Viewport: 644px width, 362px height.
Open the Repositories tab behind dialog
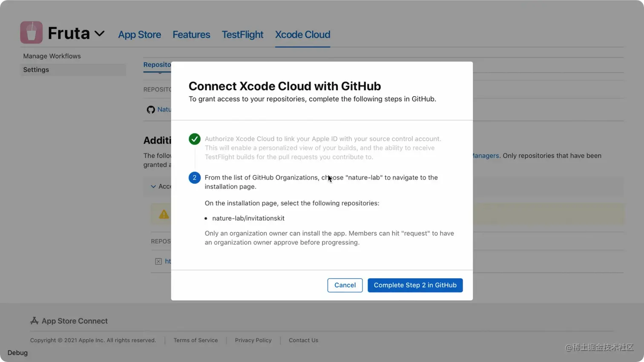pyautogui.click(x=157, y=65)
